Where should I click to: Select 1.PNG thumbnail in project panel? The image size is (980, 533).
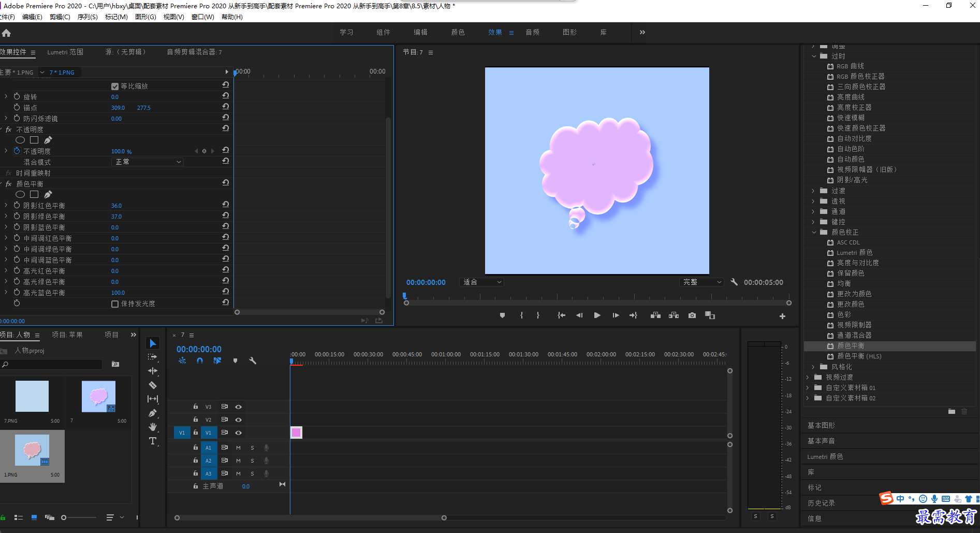32,450
